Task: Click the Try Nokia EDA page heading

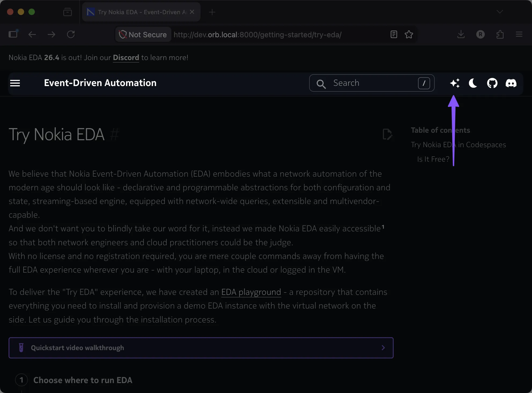Action: pos(56,134)
